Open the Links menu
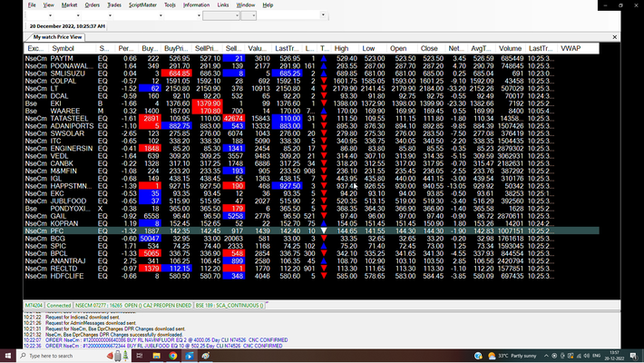Screen dimensions: 644x363 [223, 5]
